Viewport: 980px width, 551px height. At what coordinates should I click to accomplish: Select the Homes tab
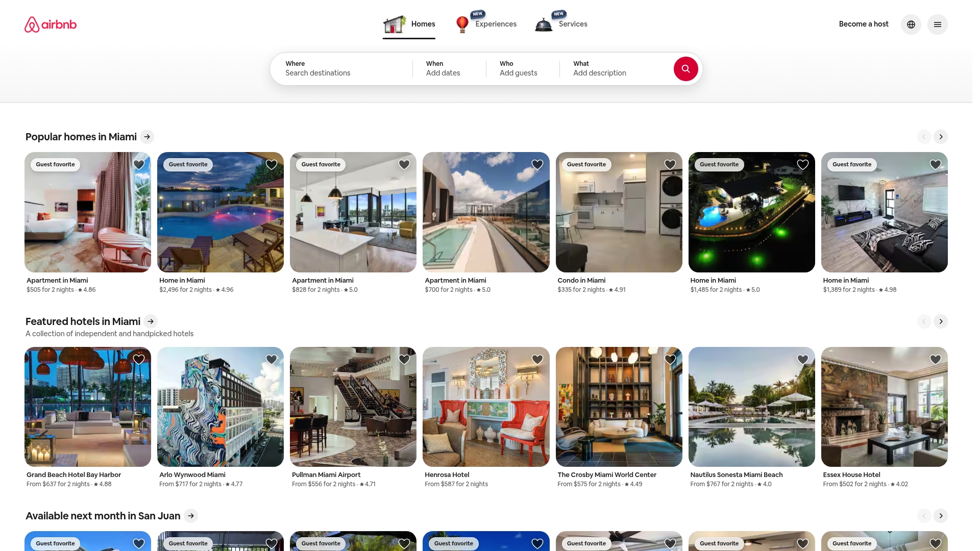(423, 24)
